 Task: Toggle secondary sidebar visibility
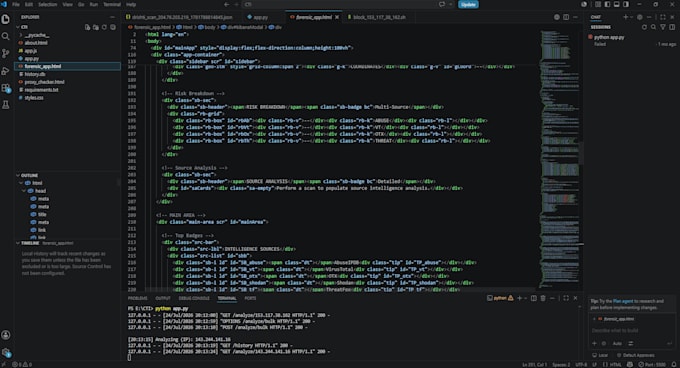click(626, 4)
